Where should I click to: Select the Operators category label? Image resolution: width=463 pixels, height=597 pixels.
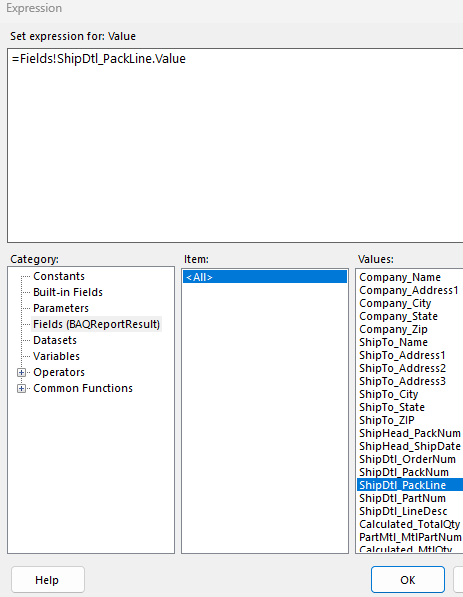(59, 372)
